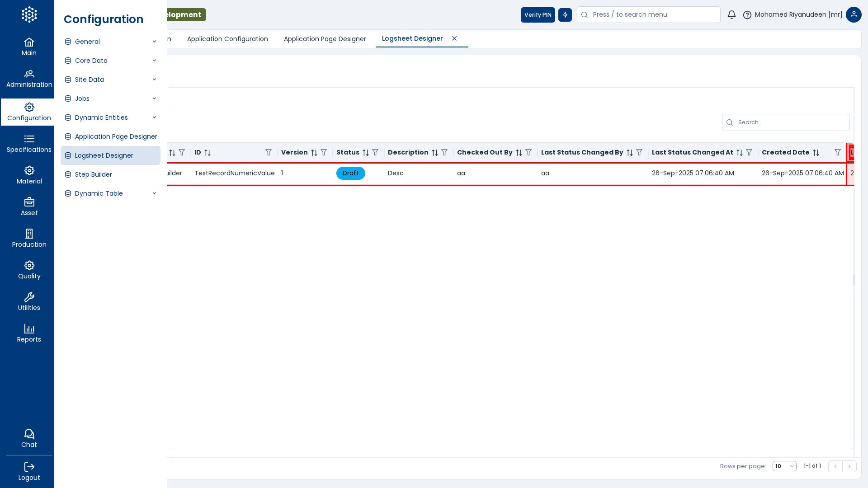Screen dimensions: 868x488
Task: Click the lightning bolt quick action icon
Action: point(565,15)
